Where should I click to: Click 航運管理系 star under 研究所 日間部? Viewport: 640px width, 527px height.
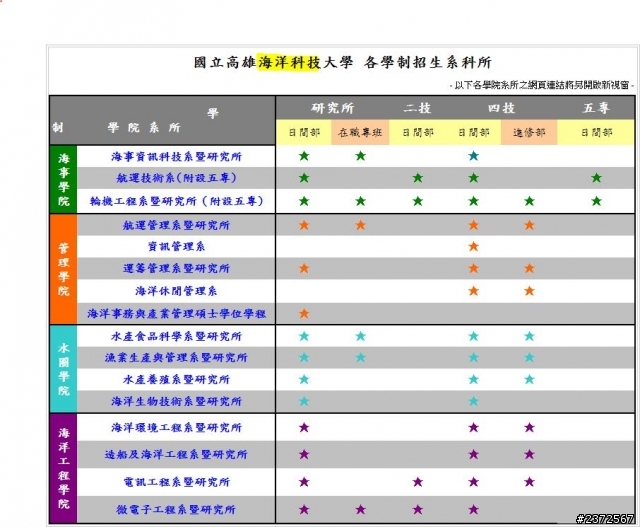304,225
